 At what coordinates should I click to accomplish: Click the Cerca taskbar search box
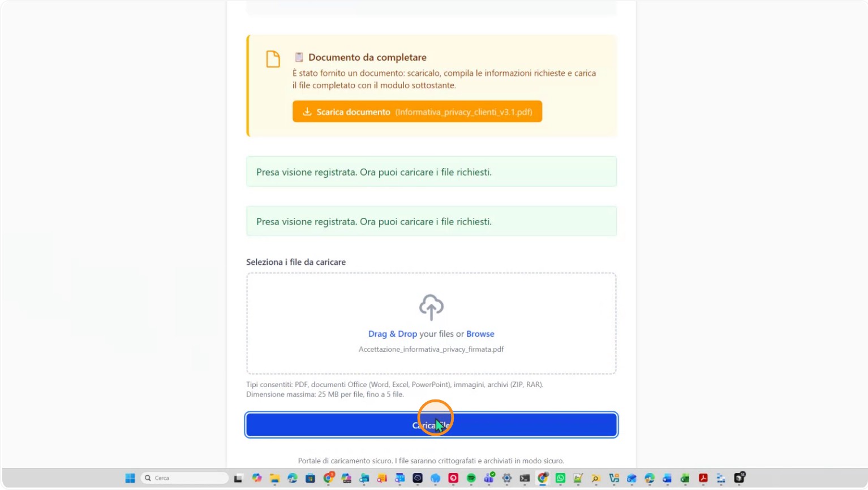pos(184,478)
